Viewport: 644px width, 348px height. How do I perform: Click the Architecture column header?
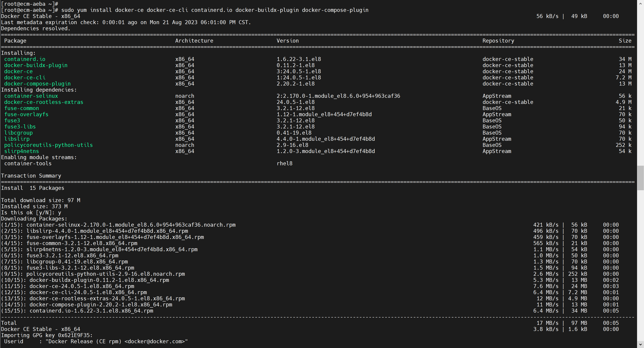click(194, 41)
